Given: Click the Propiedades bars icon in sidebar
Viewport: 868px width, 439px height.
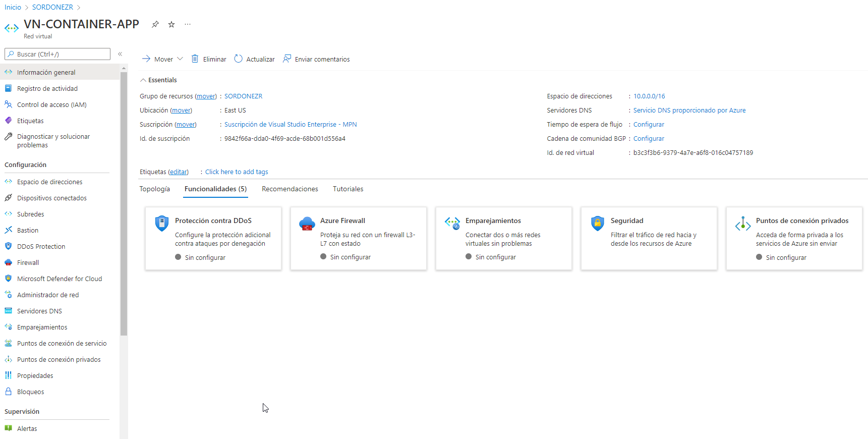Looking at the screenshot, I should point(8,375).
